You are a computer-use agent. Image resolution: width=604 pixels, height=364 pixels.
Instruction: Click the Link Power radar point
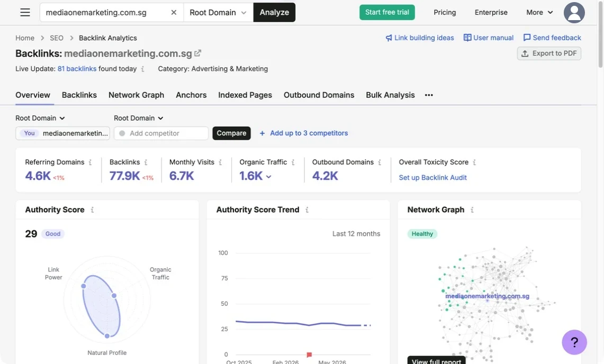tap(83, 286)
